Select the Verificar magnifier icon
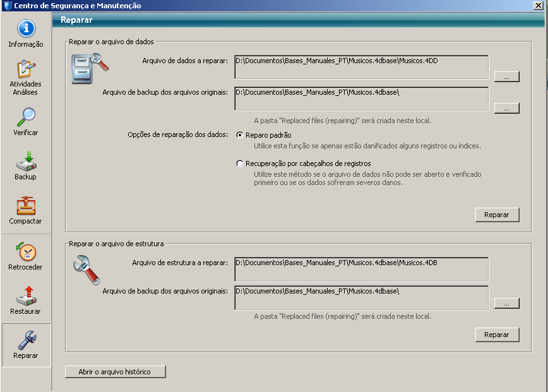The height and width of the screenshot is (392, 548). point(27,117)
